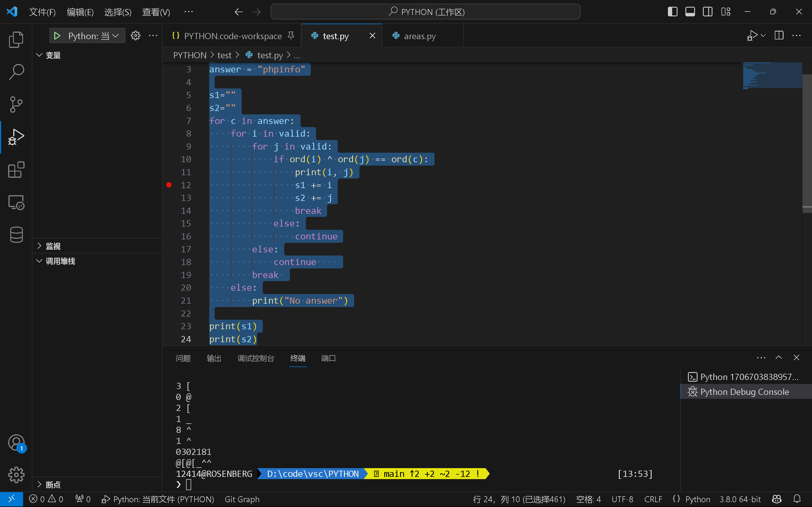Open the Extensions view icon
The image size is (812, 507).
(16, 170)
